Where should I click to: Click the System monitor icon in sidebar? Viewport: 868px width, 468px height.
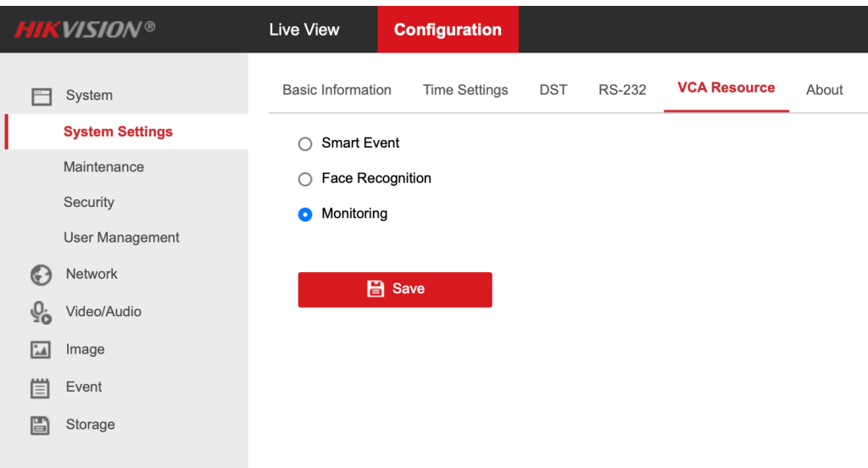pyautogui.click(x=42, y=97)
